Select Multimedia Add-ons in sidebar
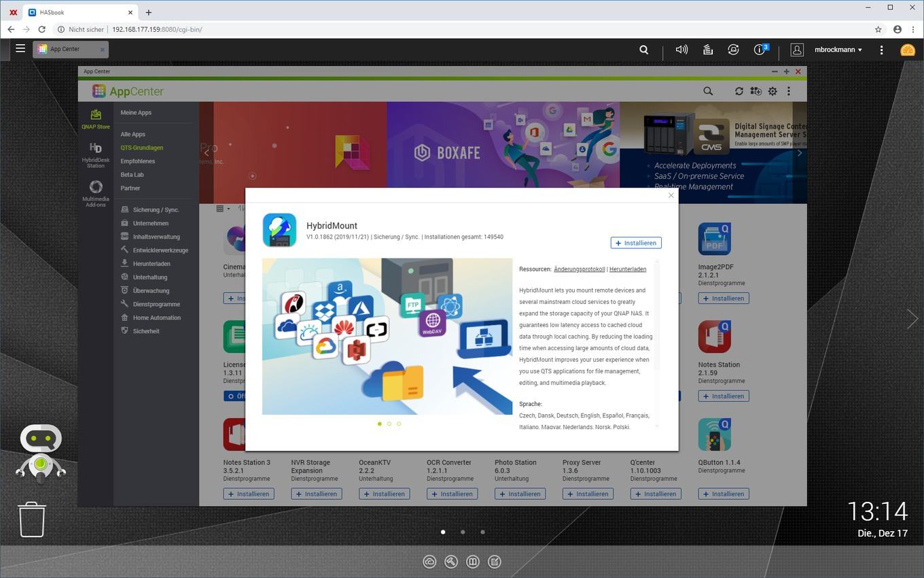This screenshot has height=578, width=924. (96, 193)
